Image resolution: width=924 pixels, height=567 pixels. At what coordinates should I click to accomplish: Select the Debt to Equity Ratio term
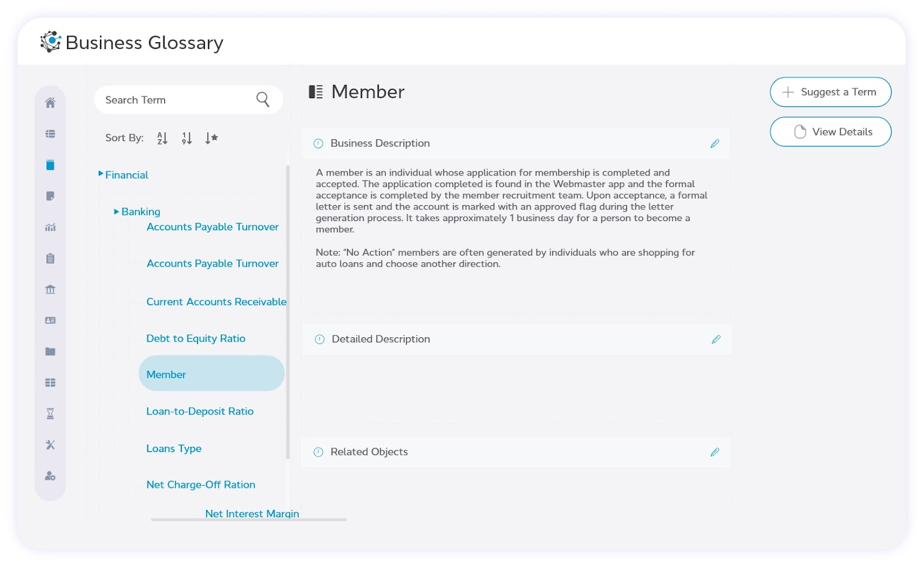tap(196, 338)
